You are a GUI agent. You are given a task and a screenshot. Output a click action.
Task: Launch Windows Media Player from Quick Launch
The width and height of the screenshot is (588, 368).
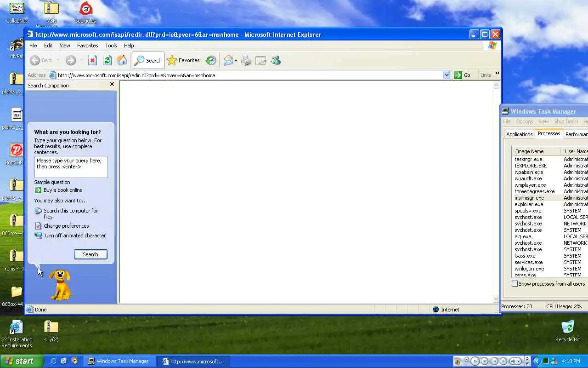click(74, 361)
